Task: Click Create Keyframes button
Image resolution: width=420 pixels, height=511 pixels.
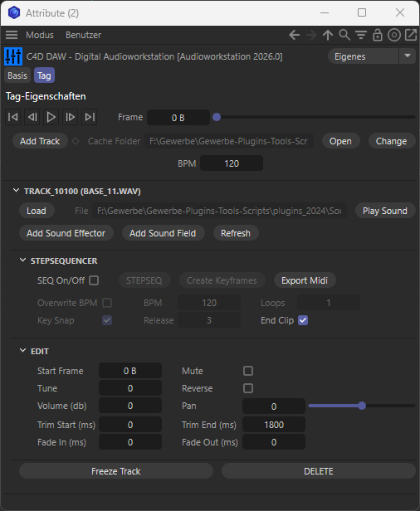Action: pos(222,280)
